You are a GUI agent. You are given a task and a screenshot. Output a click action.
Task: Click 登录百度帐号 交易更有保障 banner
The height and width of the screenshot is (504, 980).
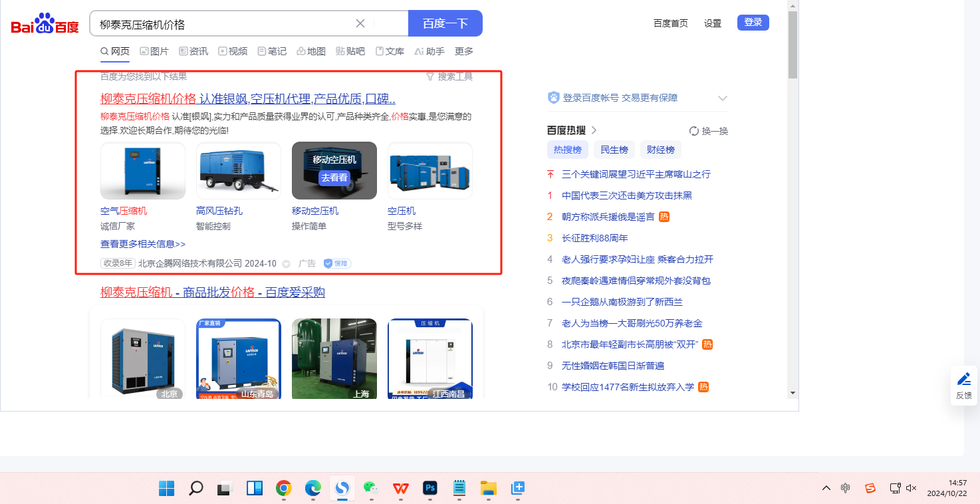[620, 98]
